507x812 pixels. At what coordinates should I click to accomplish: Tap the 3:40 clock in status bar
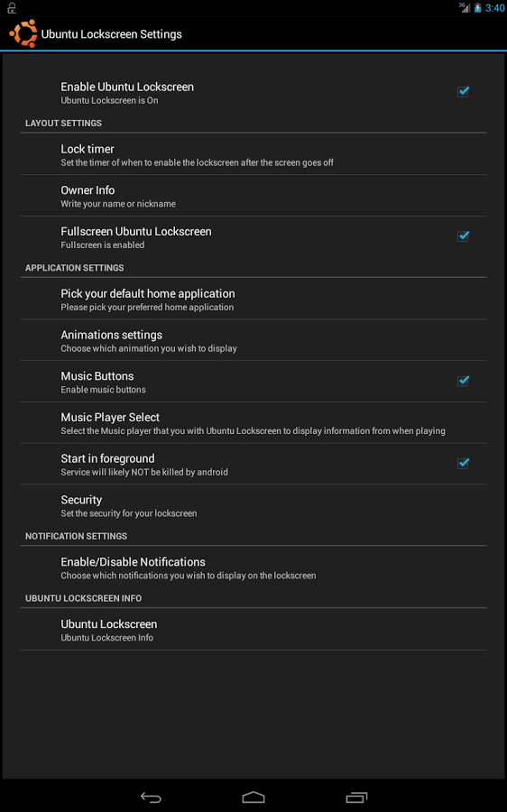click(x=495, y=8)
